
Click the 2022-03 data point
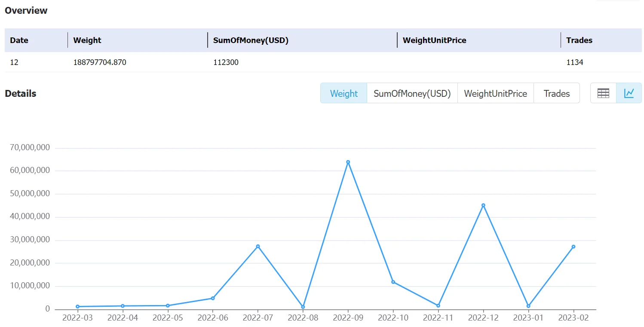pyautogui.click(x=77, y=306)
